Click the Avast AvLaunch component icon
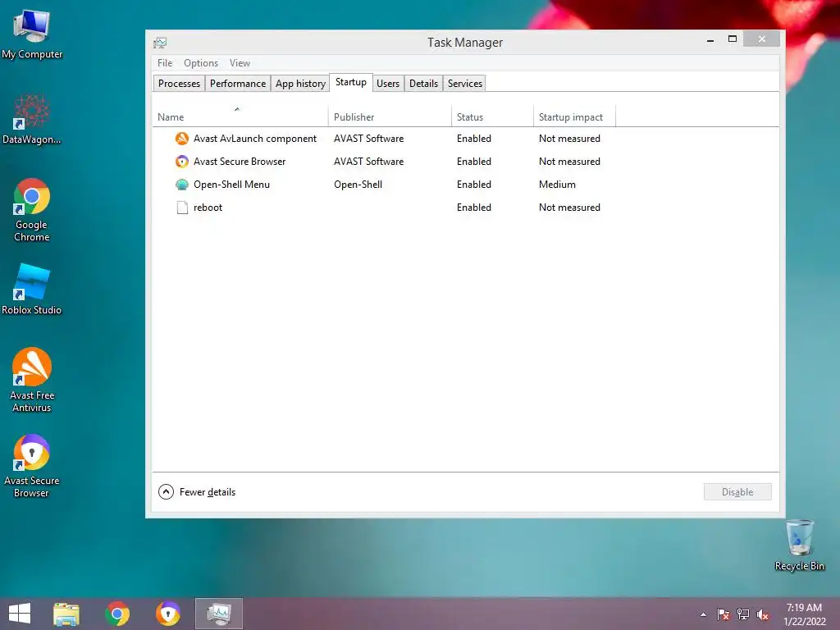Screen dimensions: 840x630 pyautogui.click(x=182, y=139)
